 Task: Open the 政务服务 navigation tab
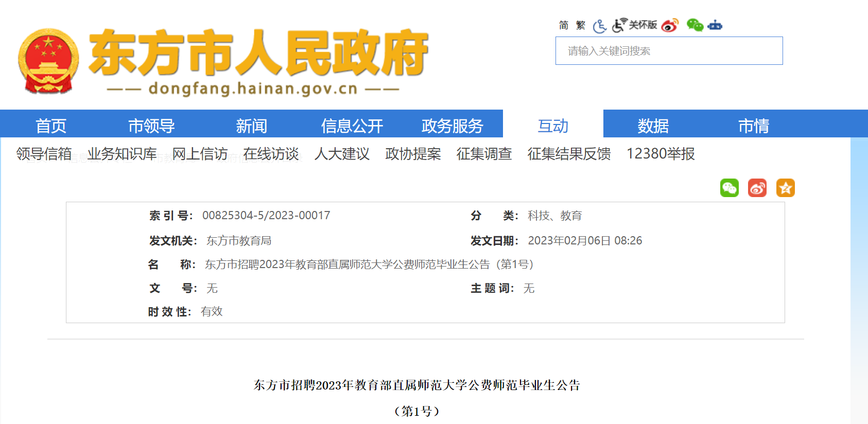coord(453,126)
